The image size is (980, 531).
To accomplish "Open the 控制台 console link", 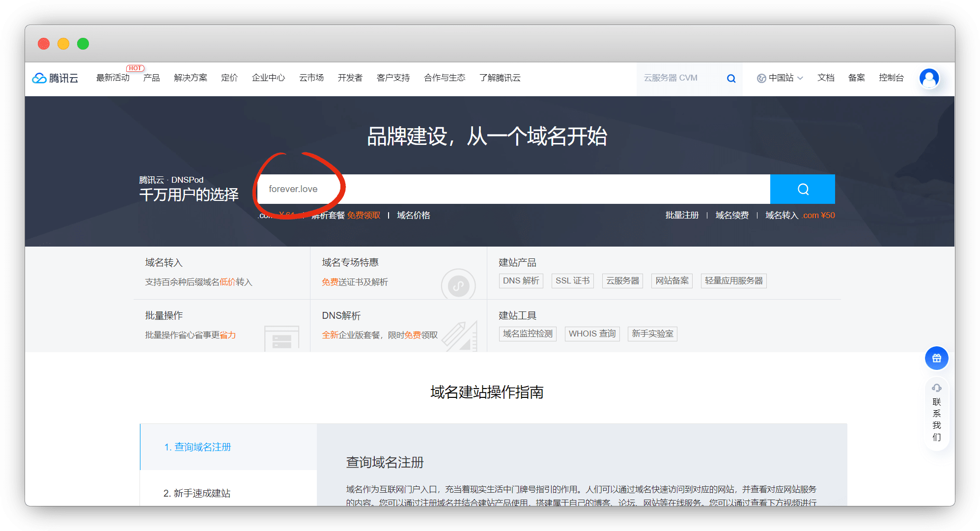I will click(891, 78).
